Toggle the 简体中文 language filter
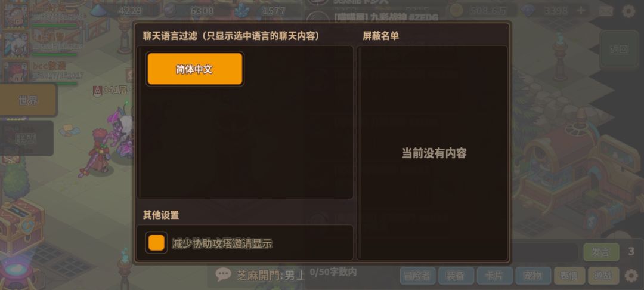 (195, 69)
